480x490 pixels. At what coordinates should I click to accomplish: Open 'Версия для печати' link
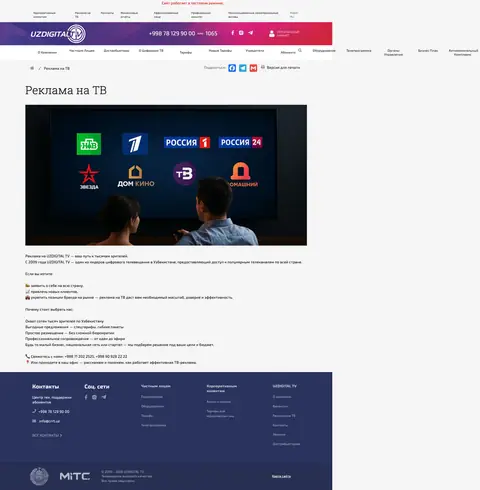tap(283, 68)
